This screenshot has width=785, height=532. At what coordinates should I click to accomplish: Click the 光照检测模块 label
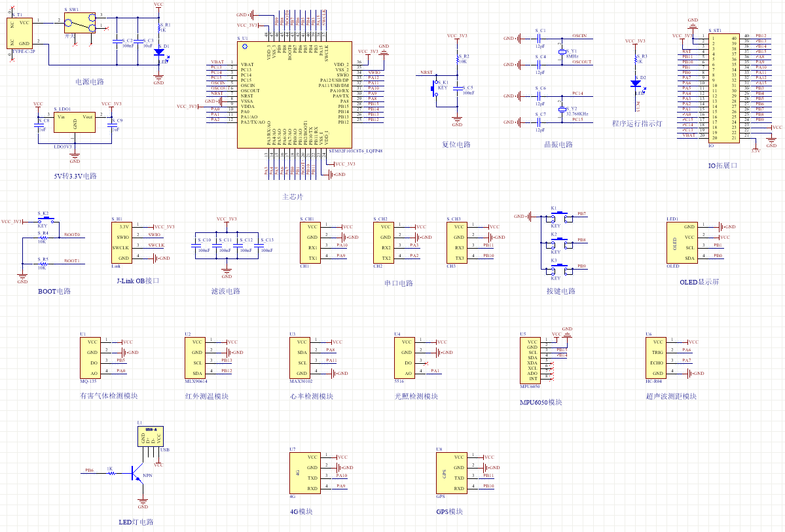[x=416, y=397]
